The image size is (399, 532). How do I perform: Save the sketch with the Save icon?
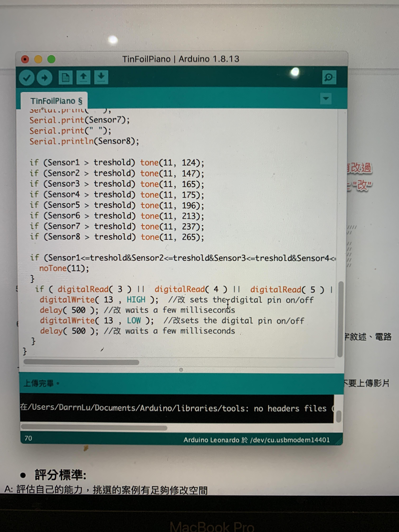(x=101, y=77)
